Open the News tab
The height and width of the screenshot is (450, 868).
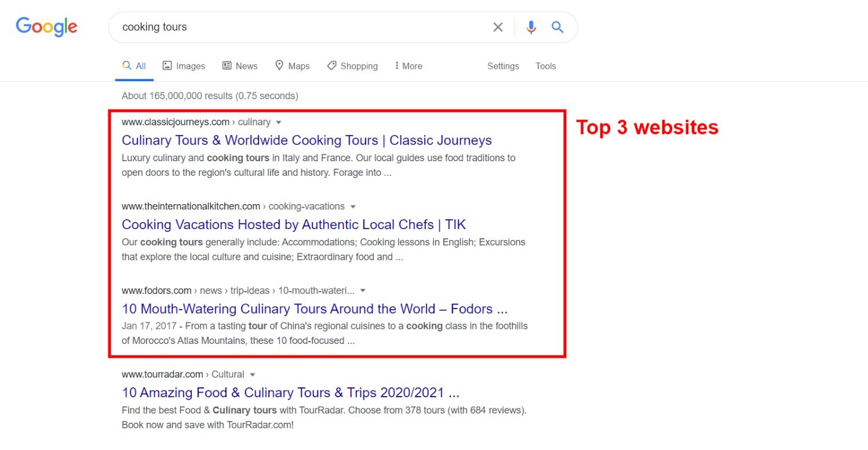240,66
